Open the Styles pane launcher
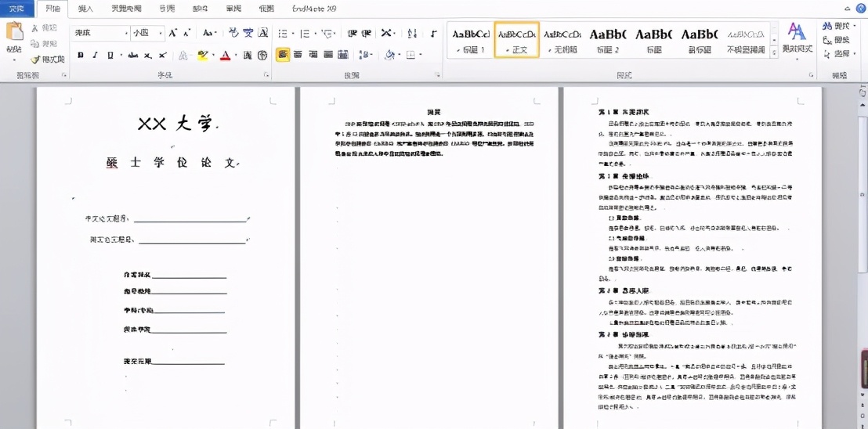 pyautogui.click(x=811, y=74)
